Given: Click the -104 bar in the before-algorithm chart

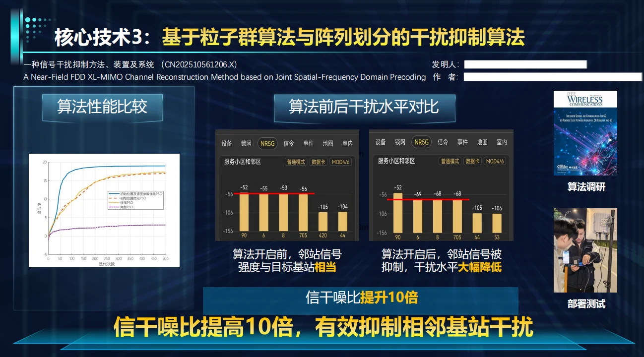Looking at the screenshot, I should (343, 221).
